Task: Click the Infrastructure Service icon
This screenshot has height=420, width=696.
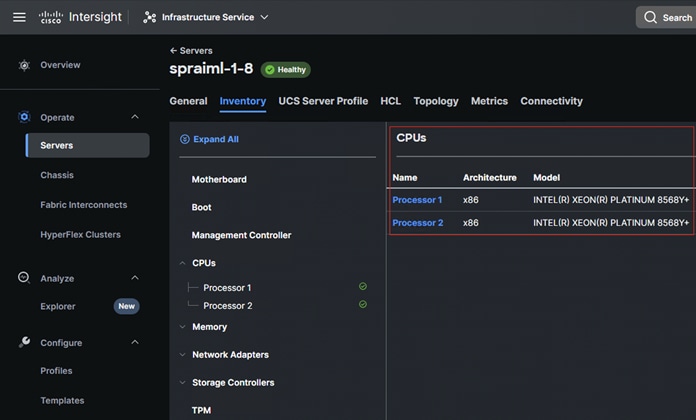Action: click(150, 17)
